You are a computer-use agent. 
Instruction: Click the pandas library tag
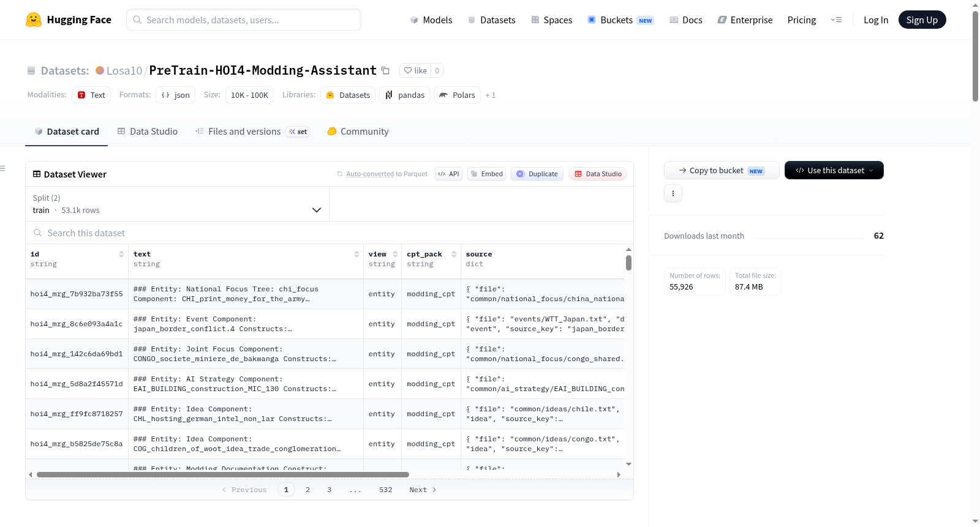[405, 95]
